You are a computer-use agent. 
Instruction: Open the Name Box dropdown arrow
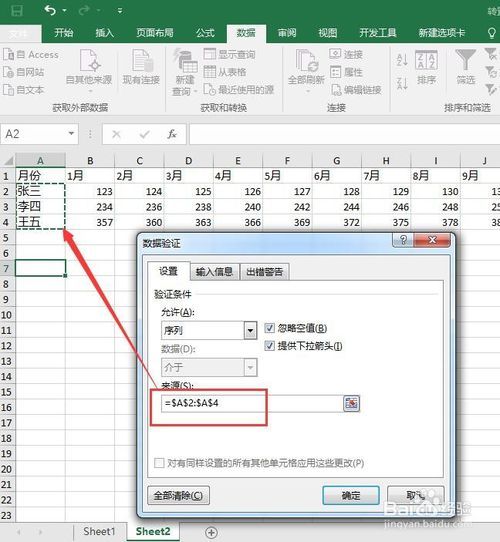(71, 133)
